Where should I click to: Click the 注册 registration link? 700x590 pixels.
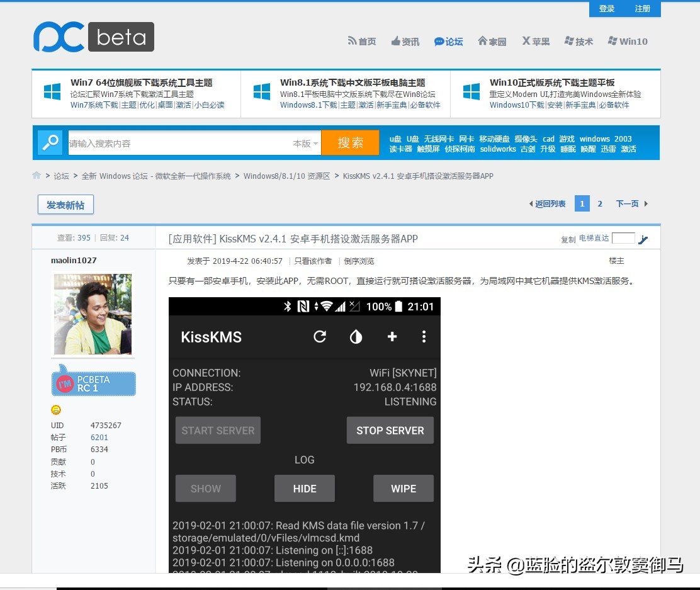[642, 9]
